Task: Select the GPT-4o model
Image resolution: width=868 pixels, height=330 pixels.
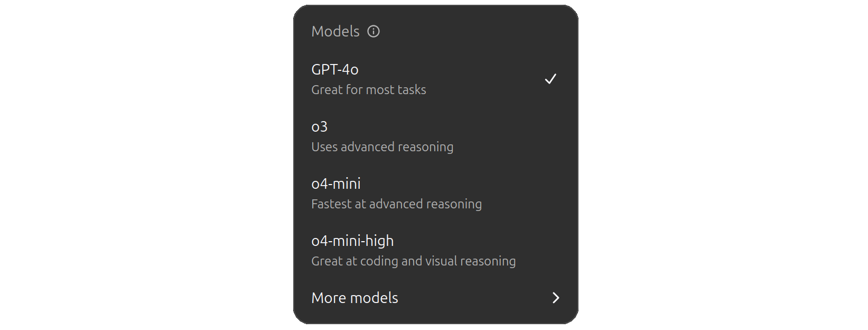Action: (435, 79)
